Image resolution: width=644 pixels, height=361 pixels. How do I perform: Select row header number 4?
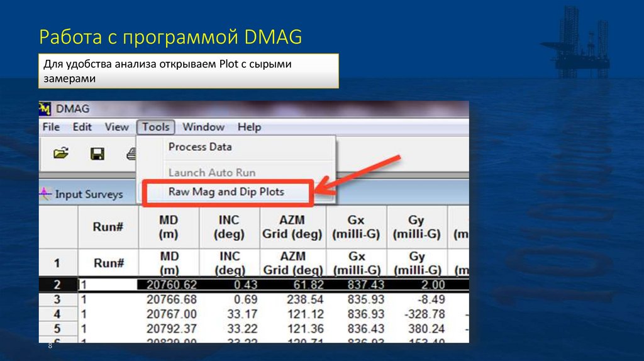pos(57,314)
